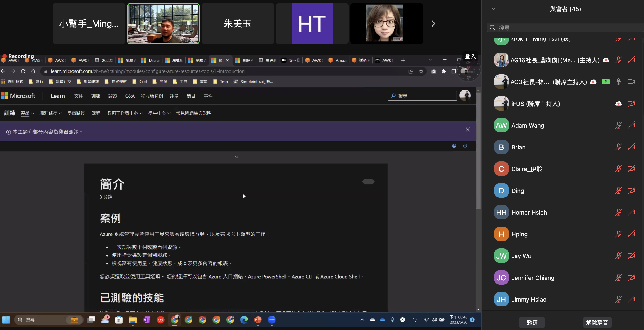Toggle microphone for AG3社長 co-host
644x330 pixels.
[618, 82]
